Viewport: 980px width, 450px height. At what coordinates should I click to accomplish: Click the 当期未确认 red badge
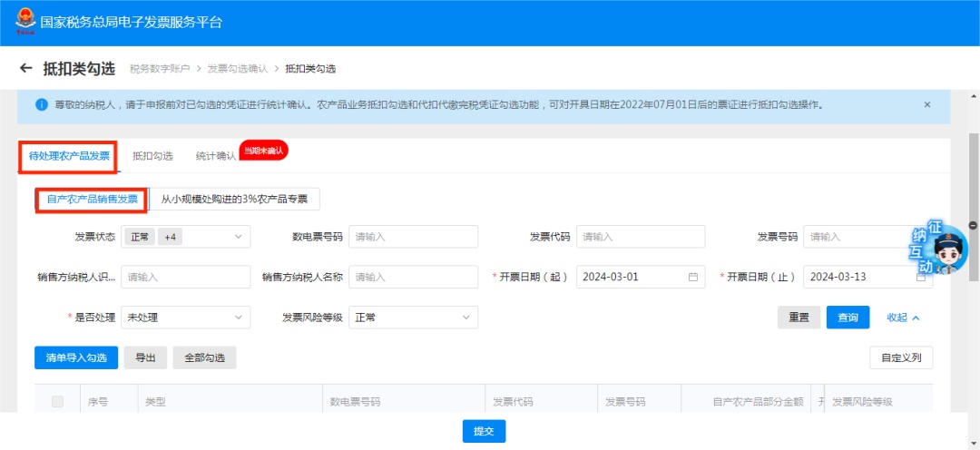click(x=264, y=151)
